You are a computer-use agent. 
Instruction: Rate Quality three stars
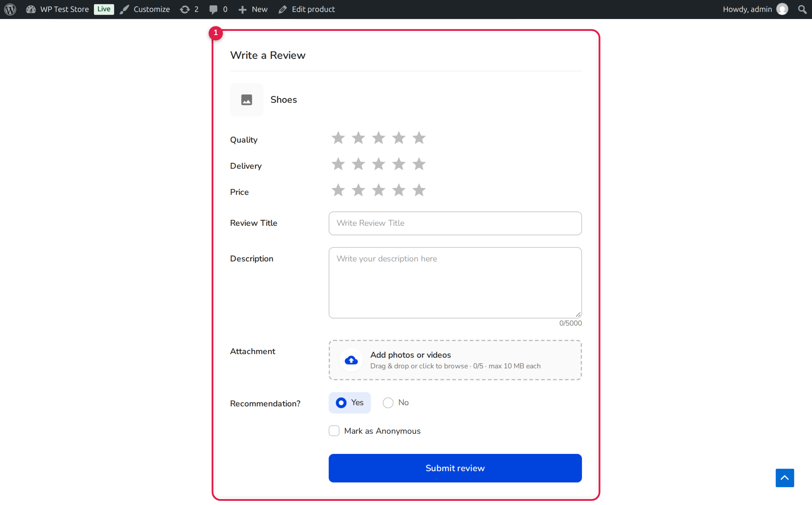379,138
